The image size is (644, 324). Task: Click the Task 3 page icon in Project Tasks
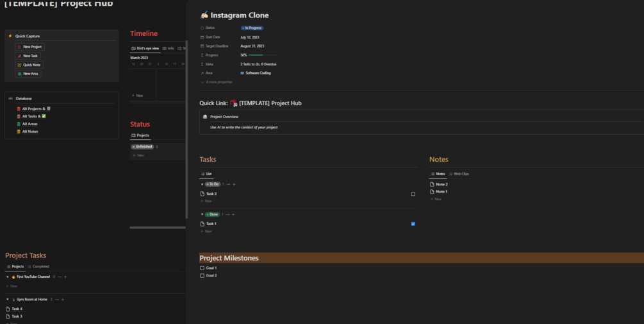8,316
